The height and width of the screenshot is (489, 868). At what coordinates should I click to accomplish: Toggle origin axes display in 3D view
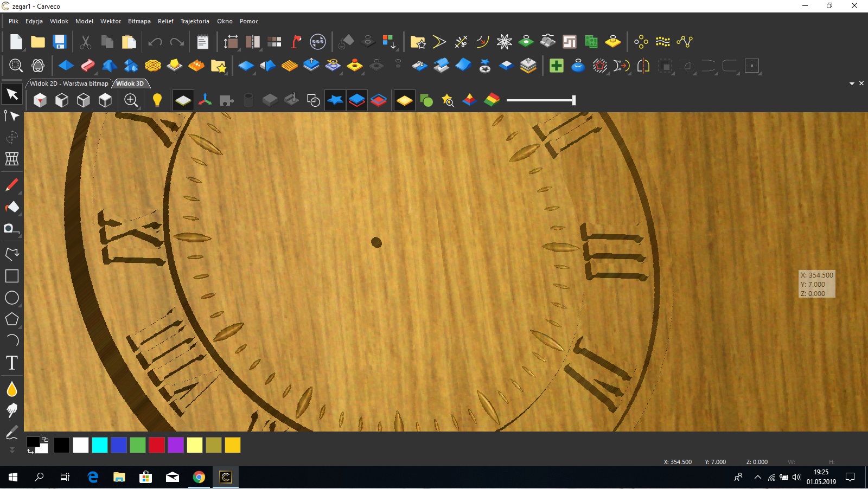pos(205,100)
